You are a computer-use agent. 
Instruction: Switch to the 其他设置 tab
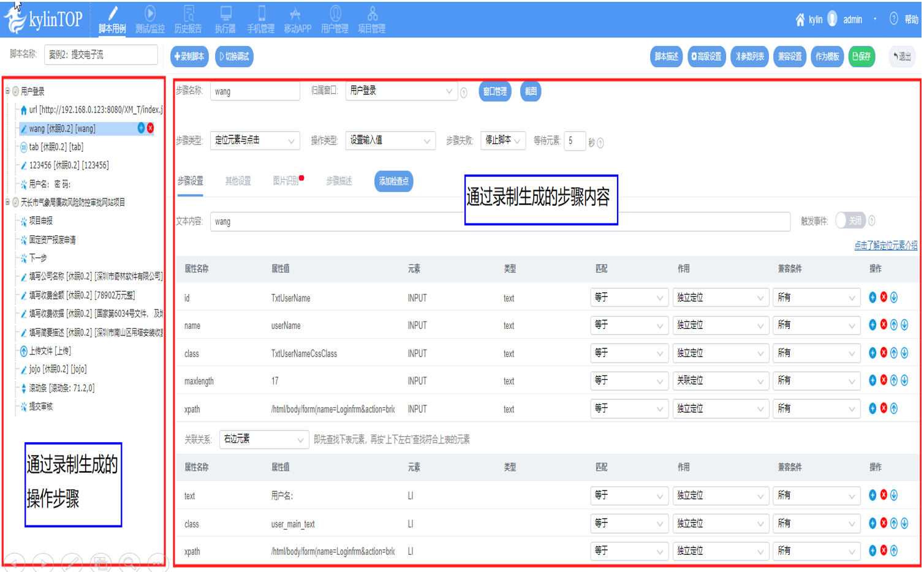point(238,181)
